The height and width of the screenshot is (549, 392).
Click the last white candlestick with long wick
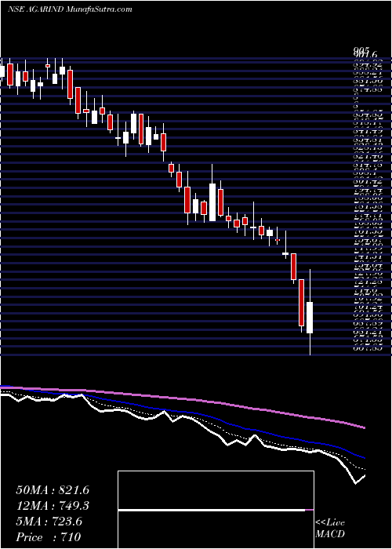point(310,312)
